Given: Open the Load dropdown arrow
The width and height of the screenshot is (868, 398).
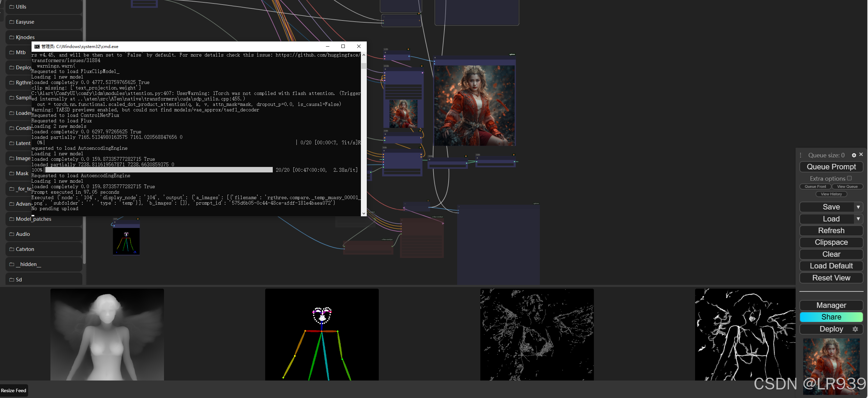Looking at the screenshot, I should coord(858,219).
